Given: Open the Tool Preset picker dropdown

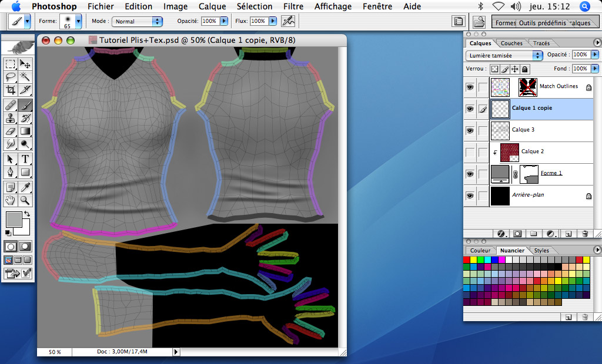Looking at the screenshot, I should [x=27, y=22].
